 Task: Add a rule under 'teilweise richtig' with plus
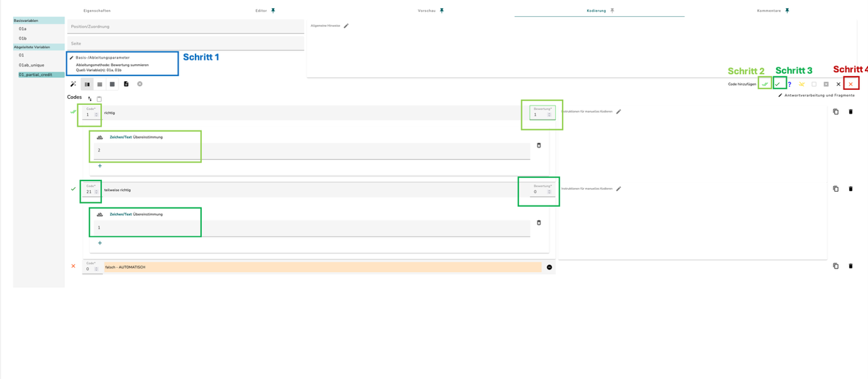100,243
